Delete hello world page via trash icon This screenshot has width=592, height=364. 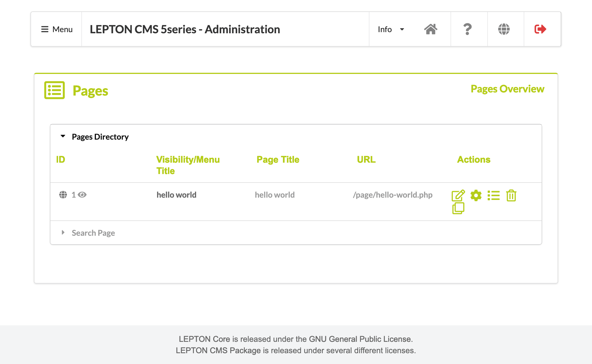point(511,195)
